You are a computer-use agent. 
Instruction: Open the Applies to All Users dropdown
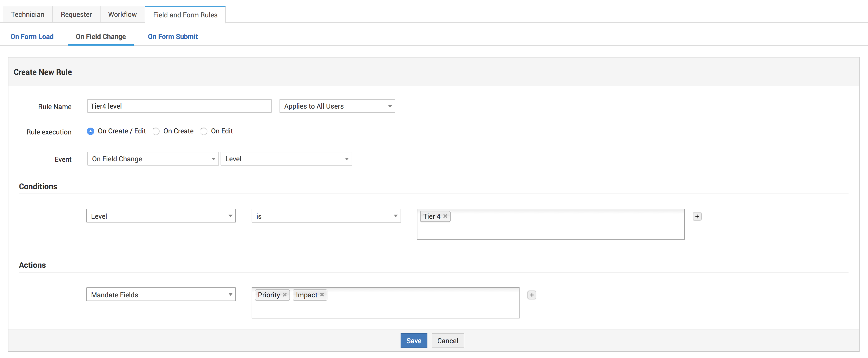(x=337, y=106)
